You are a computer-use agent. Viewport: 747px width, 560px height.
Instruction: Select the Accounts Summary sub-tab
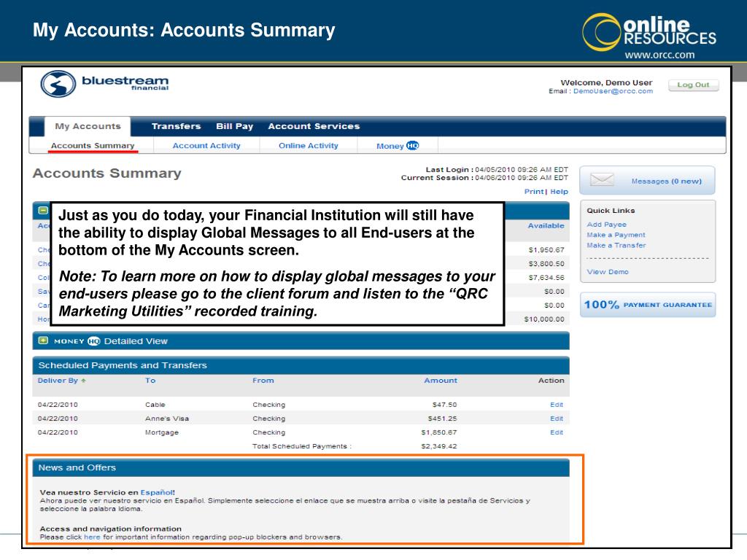pos(93,146)
